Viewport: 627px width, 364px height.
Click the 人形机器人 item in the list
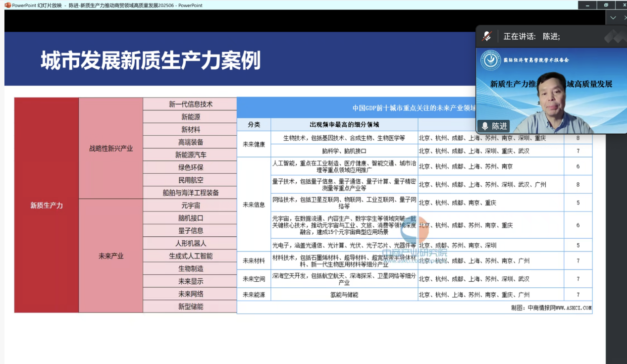click(x=190, y=243)
